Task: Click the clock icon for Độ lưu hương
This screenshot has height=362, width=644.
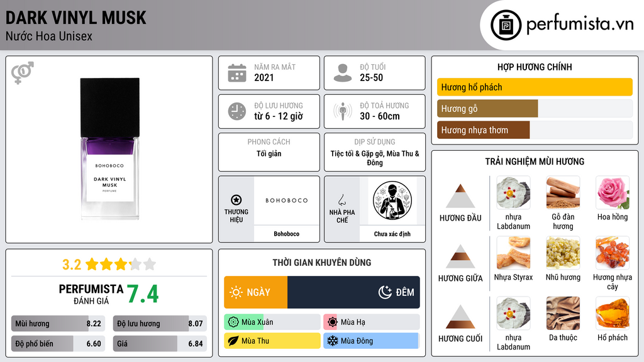Action: click(237, 111)
